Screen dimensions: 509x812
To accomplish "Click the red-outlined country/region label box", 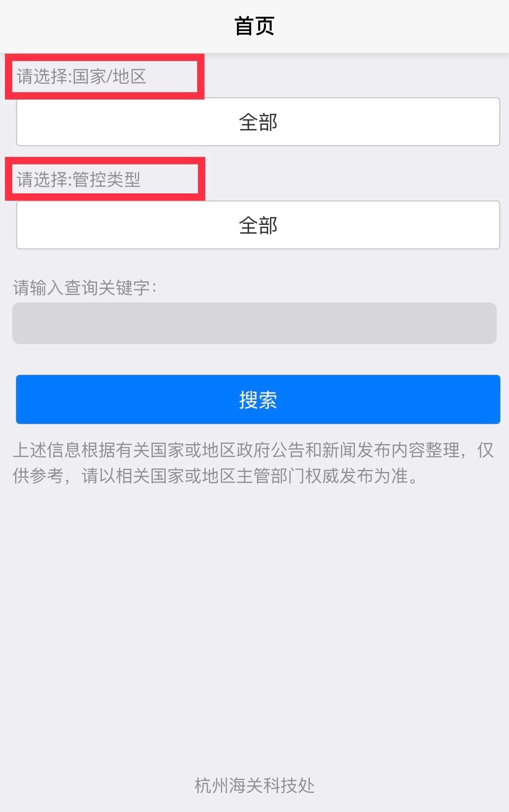I will pyautogui.click(x=105, y=77).
